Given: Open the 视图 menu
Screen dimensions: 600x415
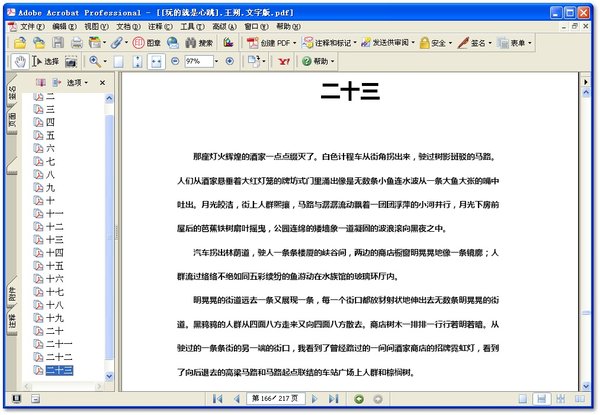Looking at the screenshot, I should (96, 26).
